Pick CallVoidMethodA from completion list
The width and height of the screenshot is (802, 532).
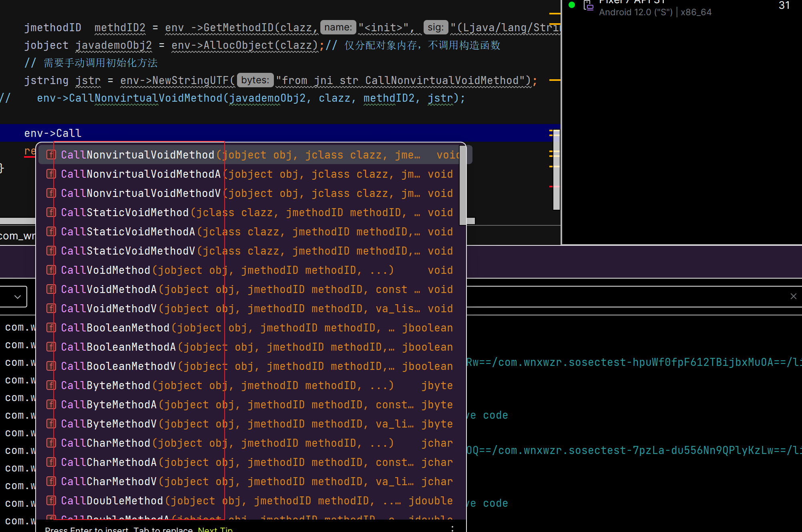click(x=251, y=289)
